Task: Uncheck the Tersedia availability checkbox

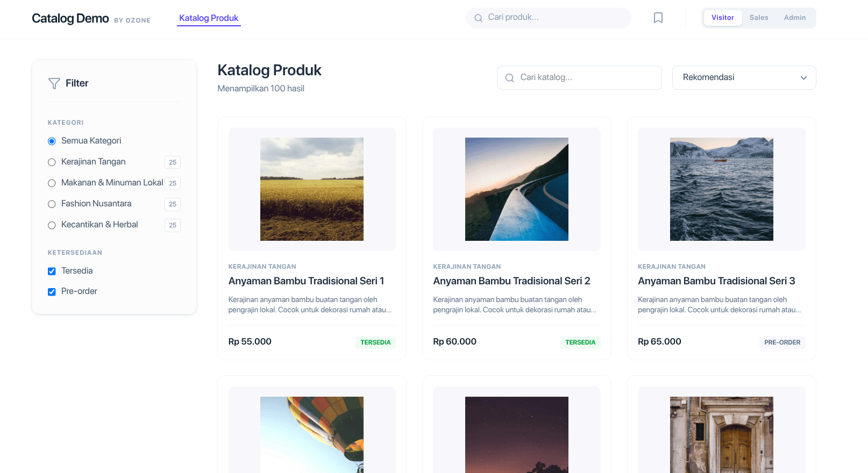Action: tap(52, 271)
